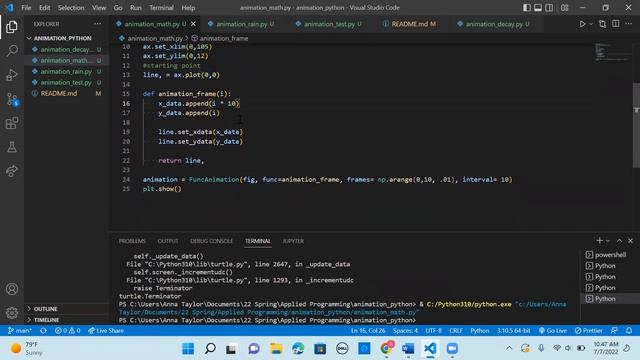Viewport: 640px width, 360px height.
Task: Switch to the README.md tab
Action: pos(409,24)
